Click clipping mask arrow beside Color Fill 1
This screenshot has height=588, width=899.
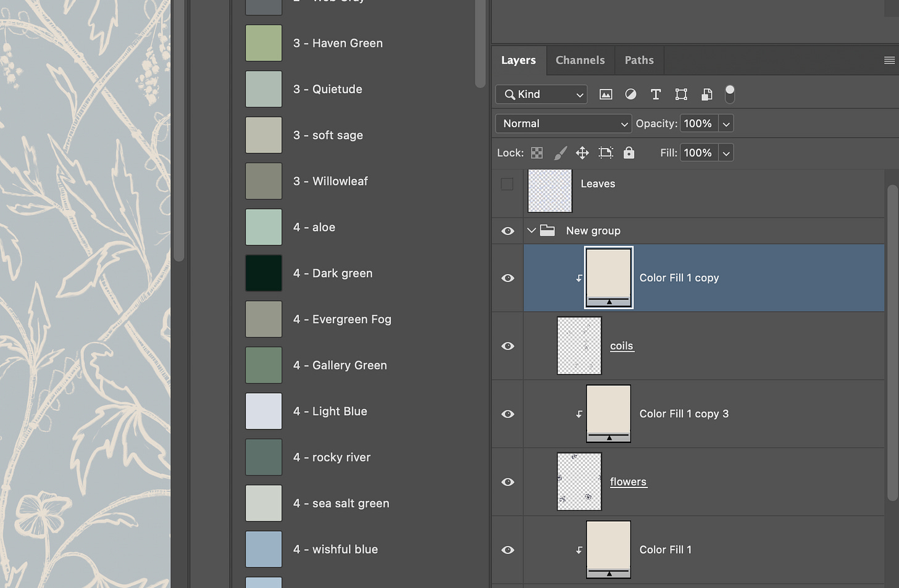(579, 550)
